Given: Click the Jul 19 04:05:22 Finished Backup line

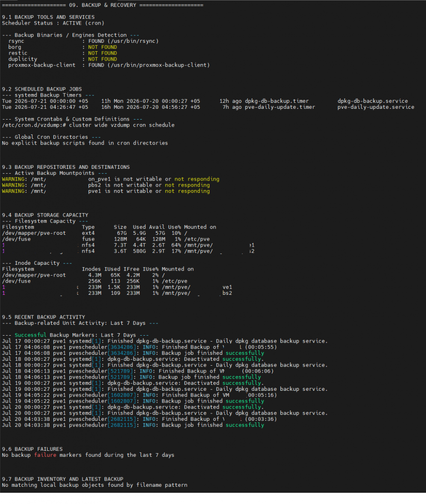Looking at the screenshot, I should click(x=139, y=395).
